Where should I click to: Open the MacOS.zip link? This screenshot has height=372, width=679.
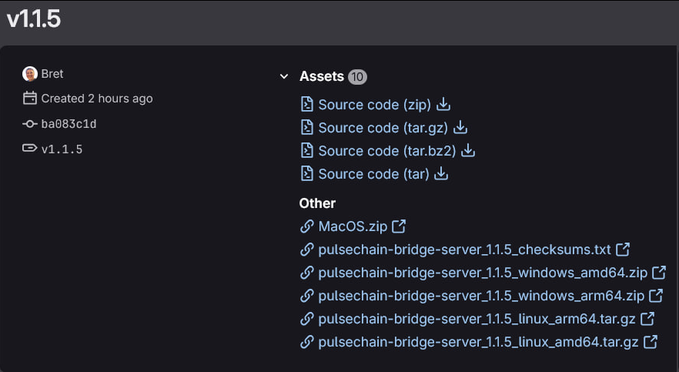point(352,226)
